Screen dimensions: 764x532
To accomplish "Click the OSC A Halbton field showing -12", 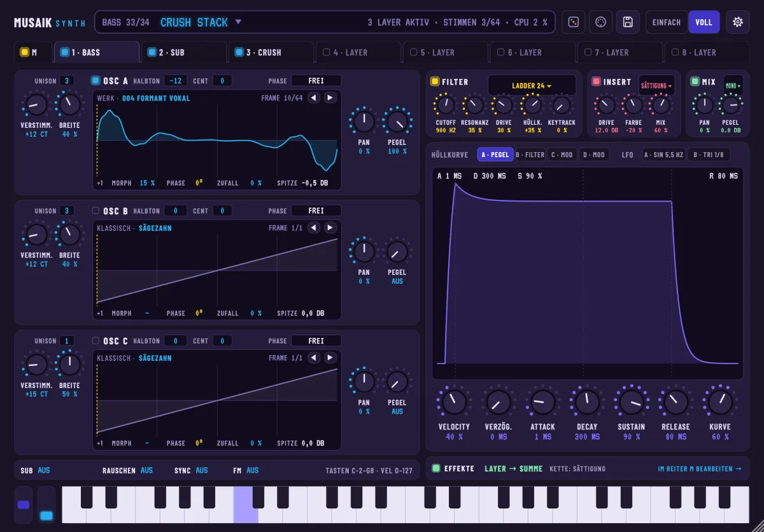I will (x=175, y=81).
